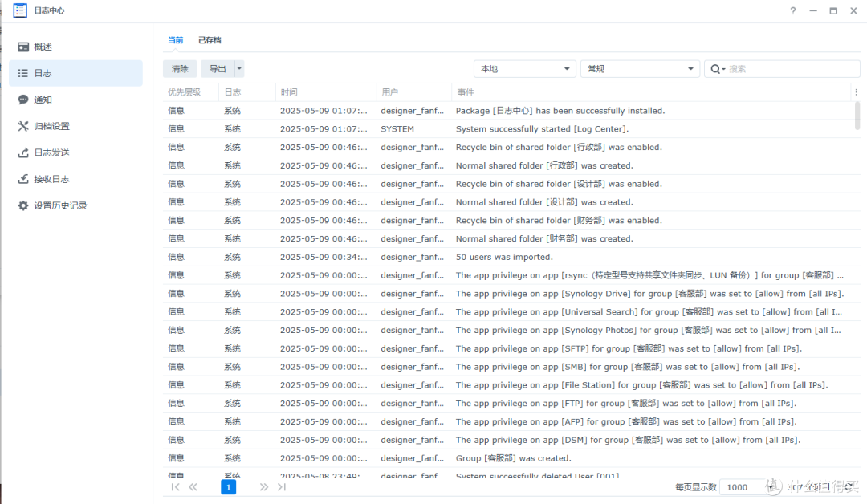Sort by the 事件 column header

point(651,92)
